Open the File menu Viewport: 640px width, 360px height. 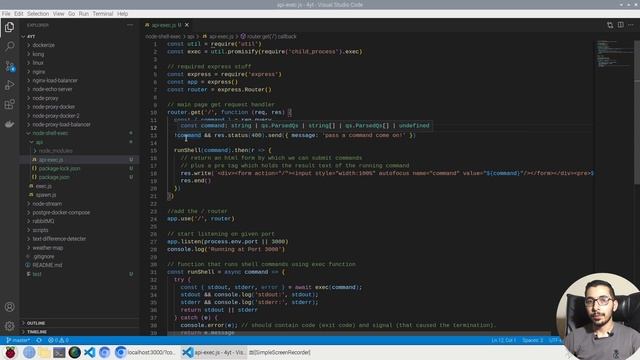click(x=6, y=13)
